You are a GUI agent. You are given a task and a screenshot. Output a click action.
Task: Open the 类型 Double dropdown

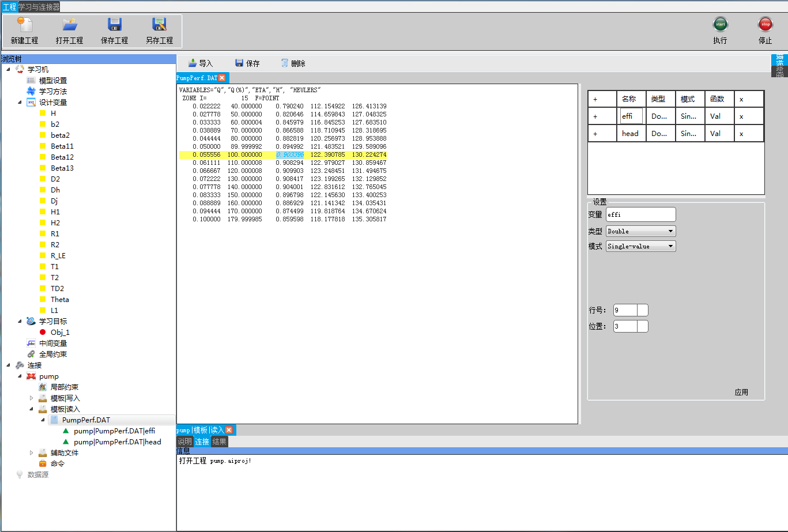[640, 231]
